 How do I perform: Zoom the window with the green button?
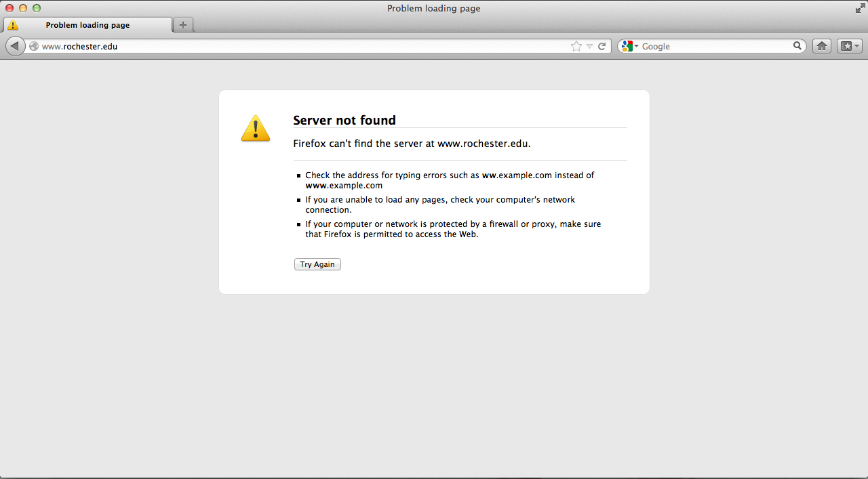click(37, 8)
